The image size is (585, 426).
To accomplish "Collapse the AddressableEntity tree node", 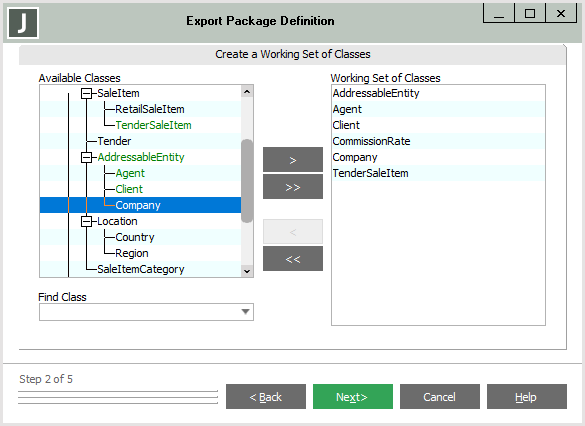I will pyautogui.click(x=86, y=157).
